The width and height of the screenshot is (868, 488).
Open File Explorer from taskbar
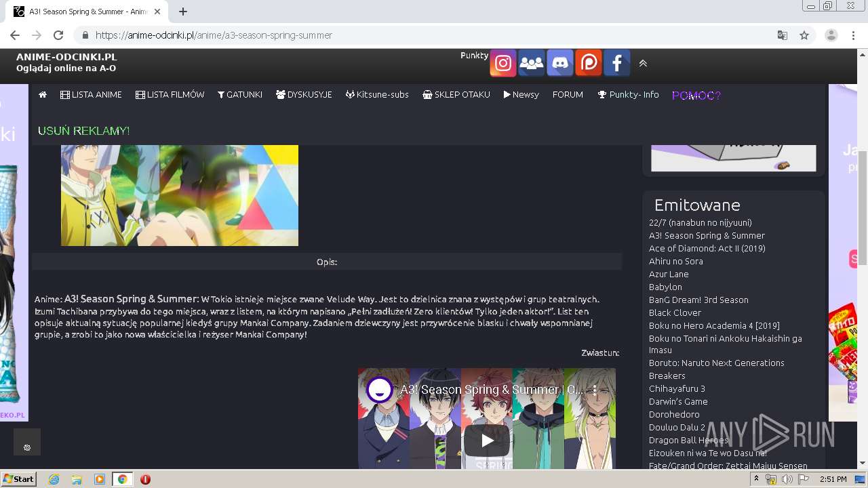(x=77, y=479)
